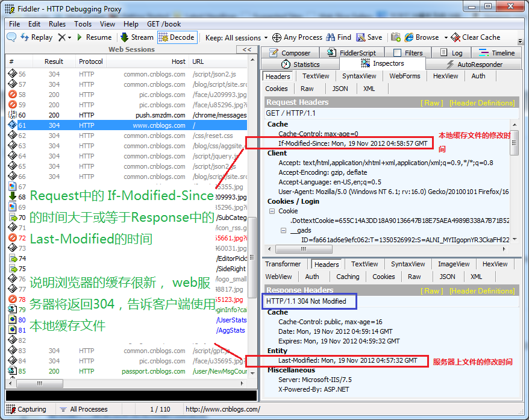529x420 pixels.
Task: Click Clear Cache in the toolbar
Action: point(475,37)
